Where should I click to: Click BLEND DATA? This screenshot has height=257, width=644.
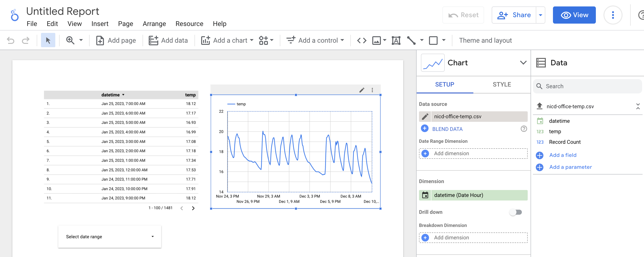(447, 129)
